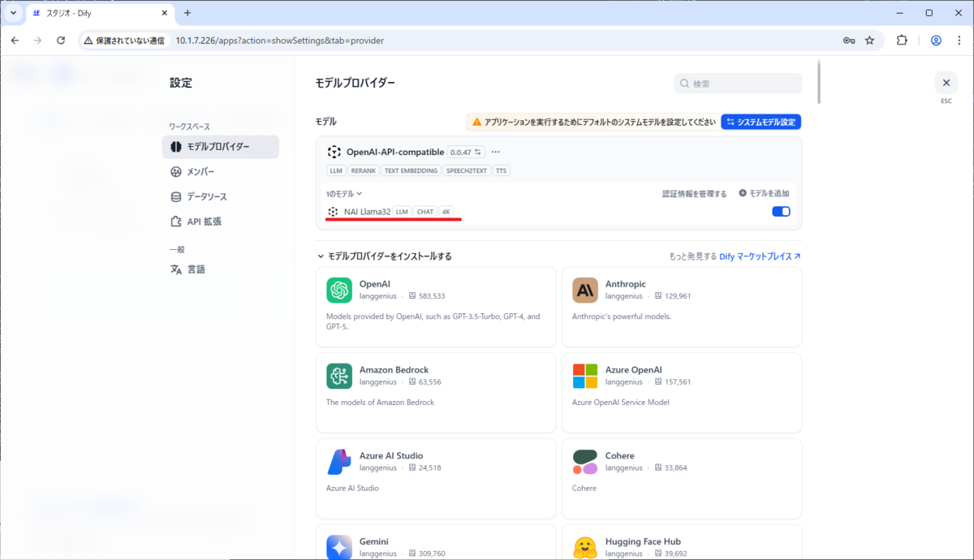Click the Amazon Bedrock logo icon
The height and width of the screenshot is (560, 974).
coord(339,376)
